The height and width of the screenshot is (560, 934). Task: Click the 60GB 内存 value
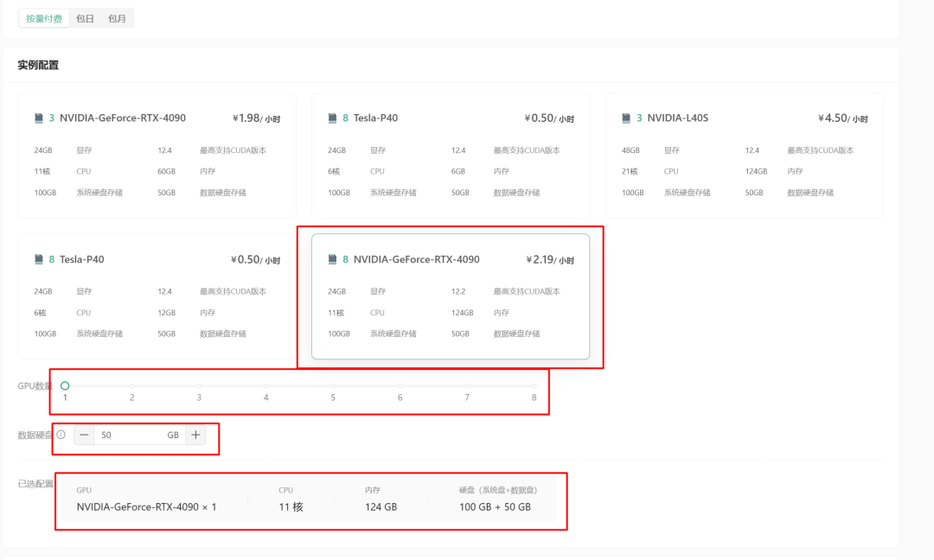[166, 171]
